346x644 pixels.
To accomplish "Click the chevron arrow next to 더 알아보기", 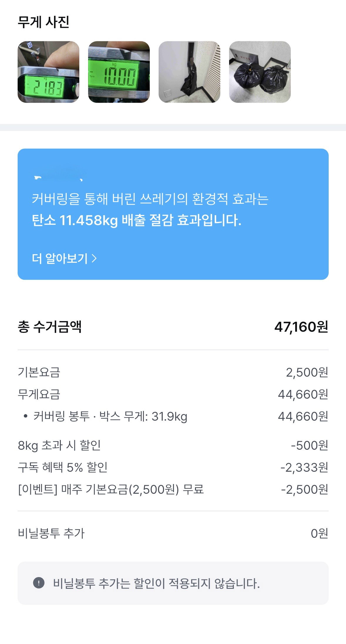I will click(94, 259).
